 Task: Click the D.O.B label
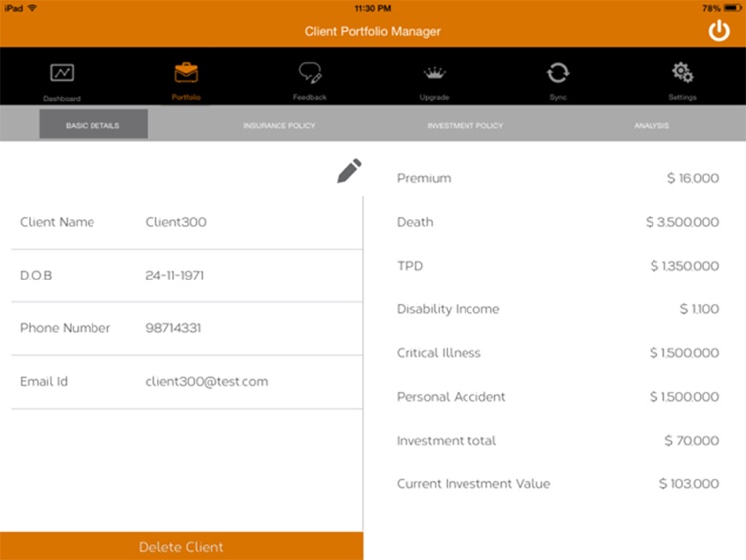tap(36, 275)
